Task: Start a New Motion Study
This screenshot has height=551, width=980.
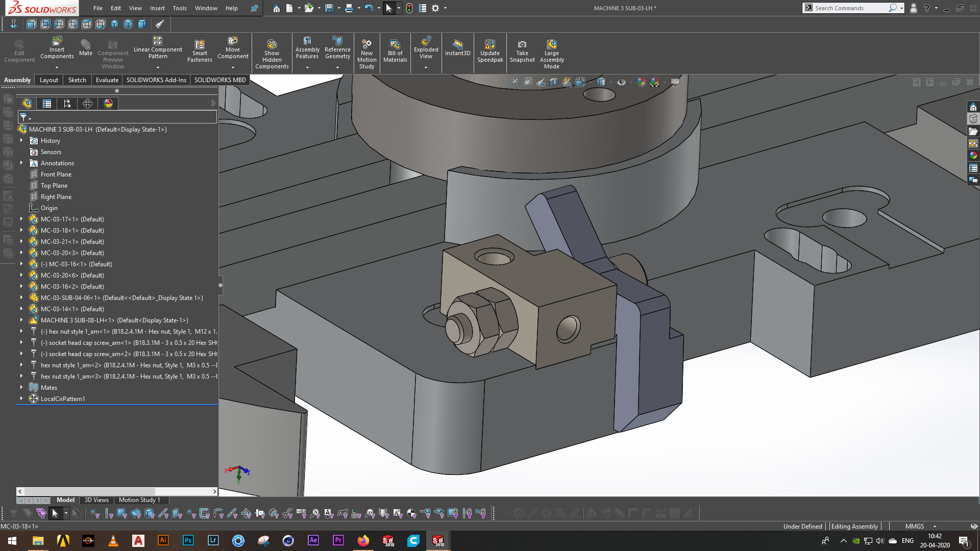Action: pyautogui.click(x=366, y=54)
